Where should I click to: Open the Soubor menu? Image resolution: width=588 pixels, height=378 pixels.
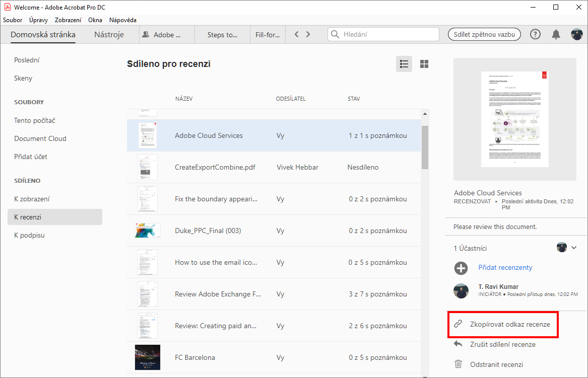[x=13, y=20]
